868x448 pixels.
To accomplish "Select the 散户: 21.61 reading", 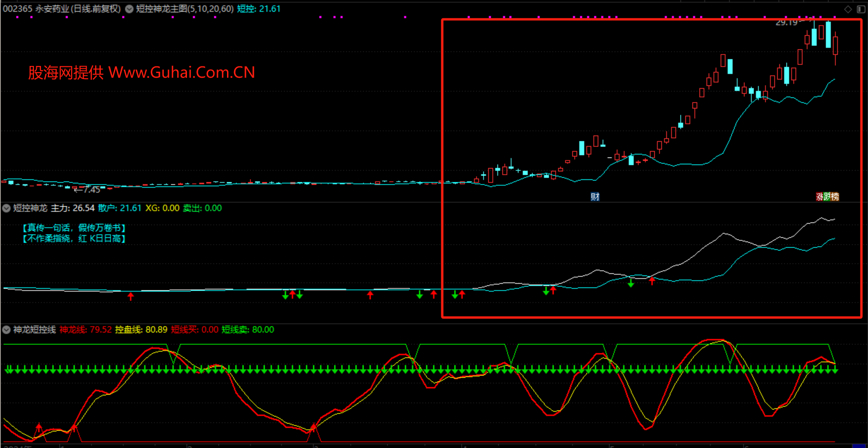I will pos(120,208).
